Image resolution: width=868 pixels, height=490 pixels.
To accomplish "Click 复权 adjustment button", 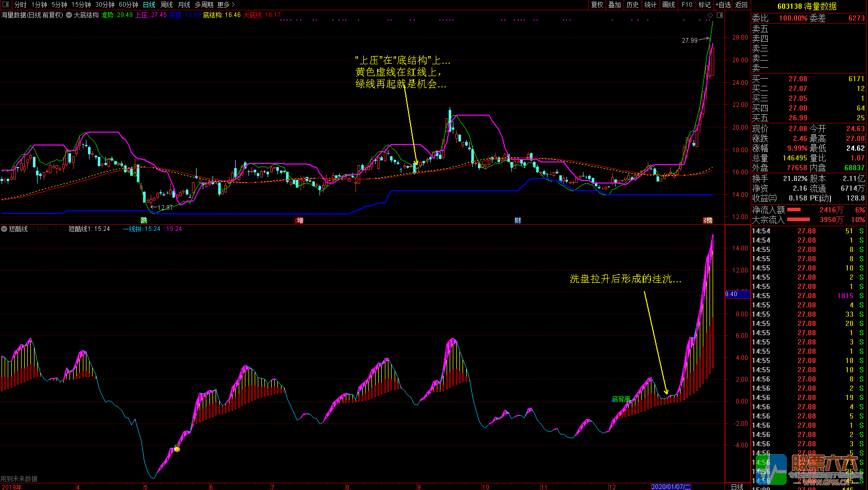I will click(597, 5).
